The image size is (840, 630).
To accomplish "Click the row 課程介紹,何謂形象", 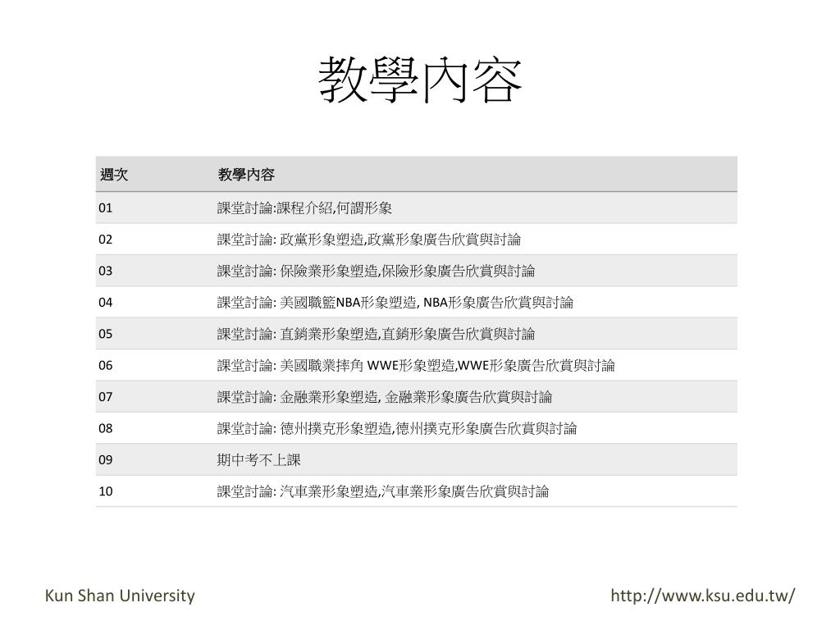I will coord(304,208).
